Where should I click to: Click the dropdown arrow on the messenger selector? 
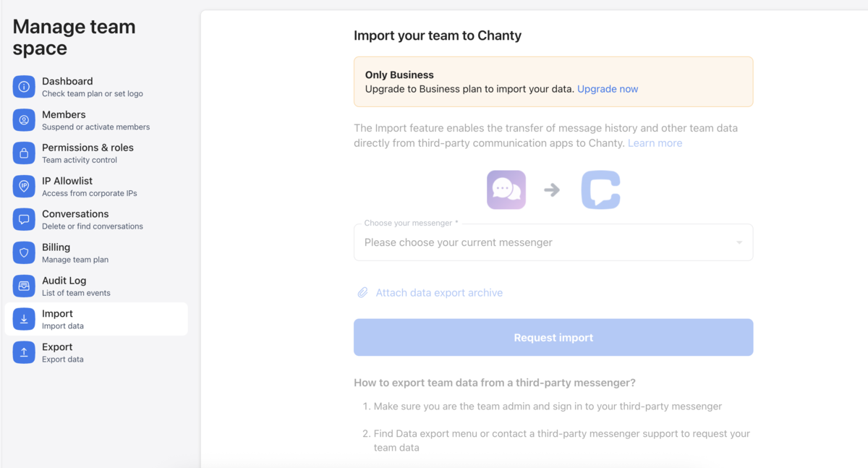(x=739, y=242)
